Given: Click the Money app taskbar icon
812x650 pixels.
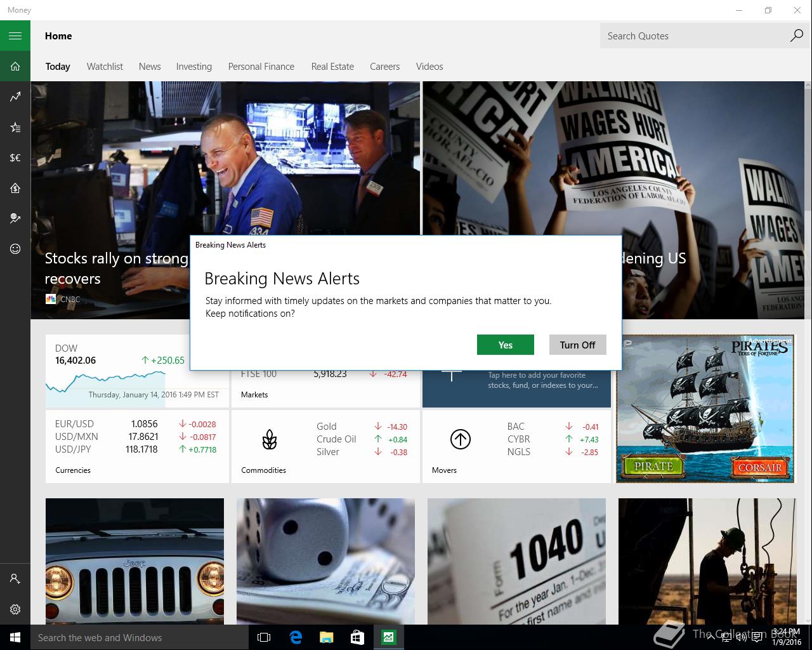Looking at the screenshot, I should coord(388,637).
